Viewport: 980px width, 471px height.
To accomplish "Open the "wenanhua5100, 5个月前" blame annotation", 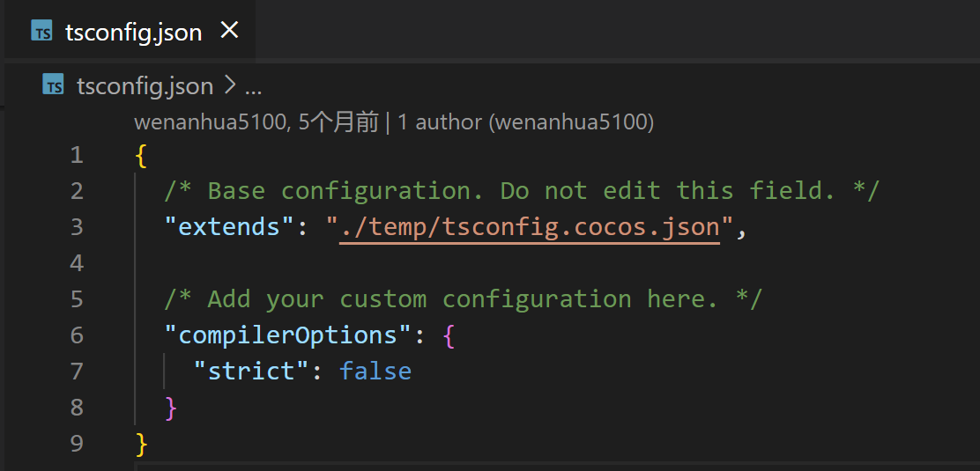I will (x=256, y=122).
